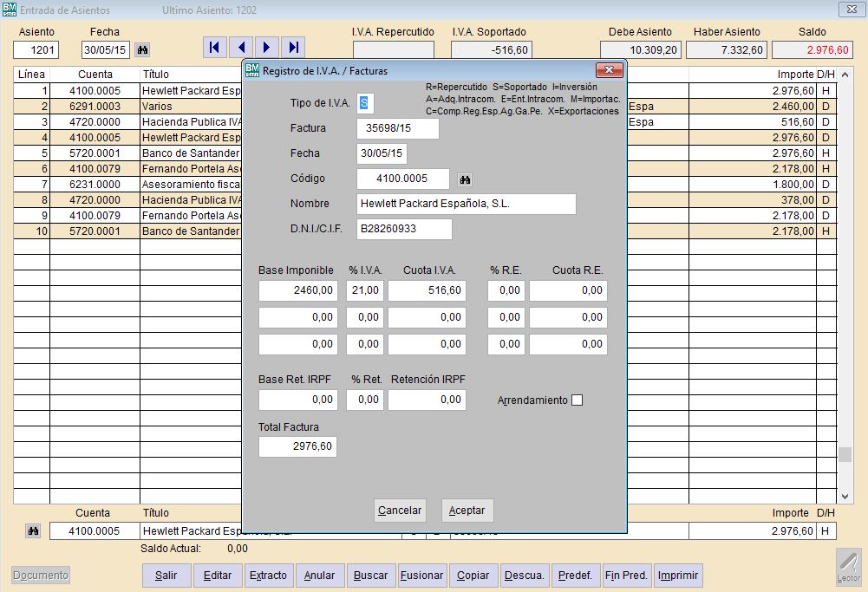Select the D.N.I./C.I.F. input field
Viewport: 868px width, 592px height.
[404, 230]
